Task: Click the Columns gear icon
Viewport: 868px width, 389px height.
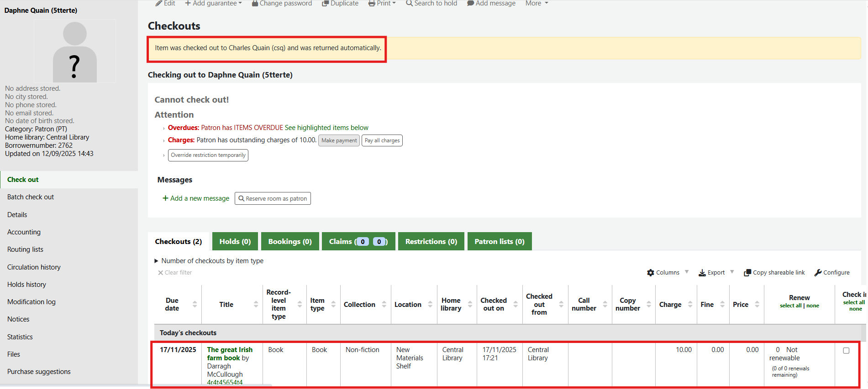Action: click(x=651, y=273)
